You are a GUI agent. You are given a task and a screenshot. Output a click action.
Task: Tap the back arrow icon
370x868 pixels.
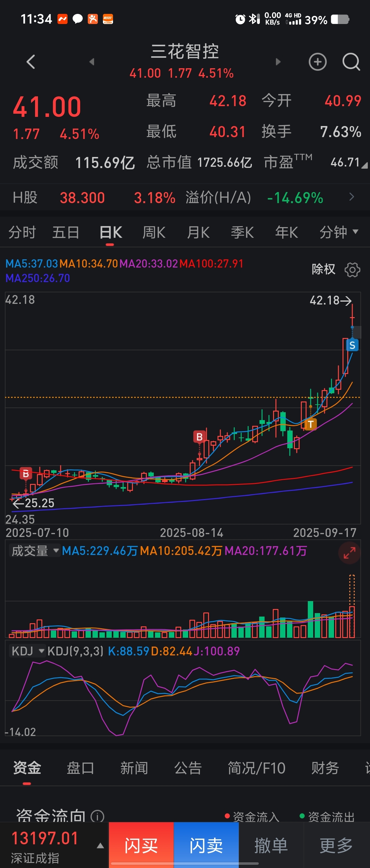pos(31,62)
